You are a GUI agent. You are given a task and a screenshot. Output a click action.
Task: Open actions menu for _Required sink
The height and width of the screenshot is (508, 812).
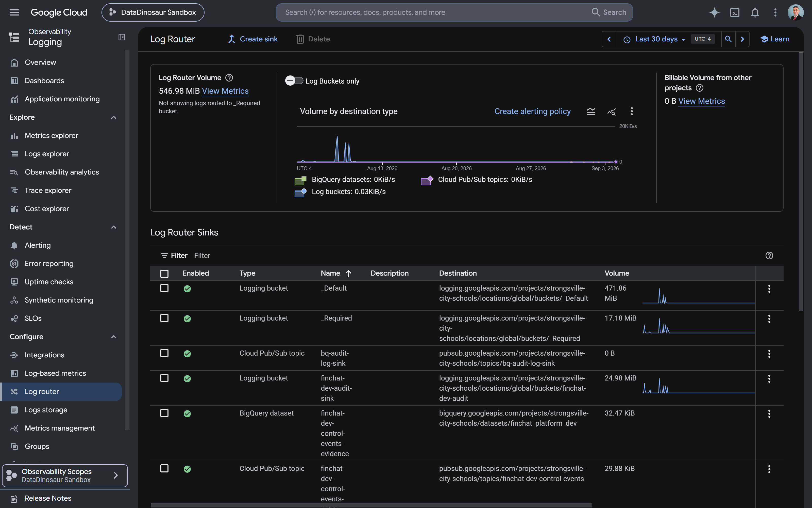(769, 319)
